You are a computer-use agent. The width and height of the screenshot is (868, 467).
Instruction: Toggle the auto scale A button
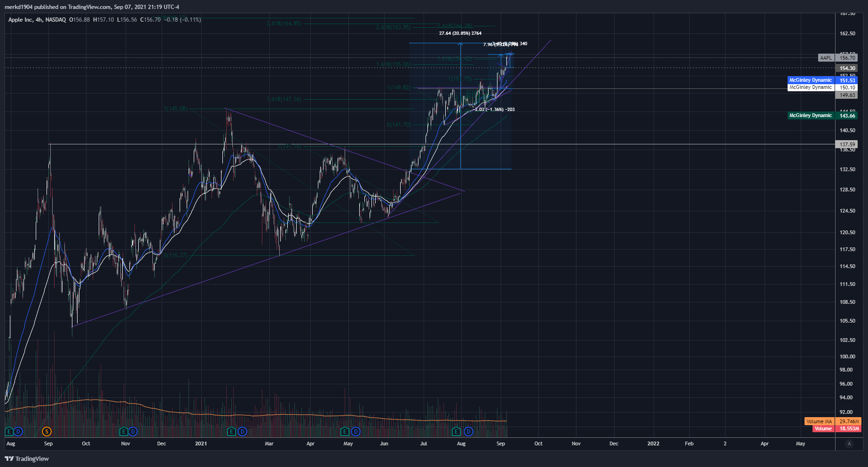[849, 443]
